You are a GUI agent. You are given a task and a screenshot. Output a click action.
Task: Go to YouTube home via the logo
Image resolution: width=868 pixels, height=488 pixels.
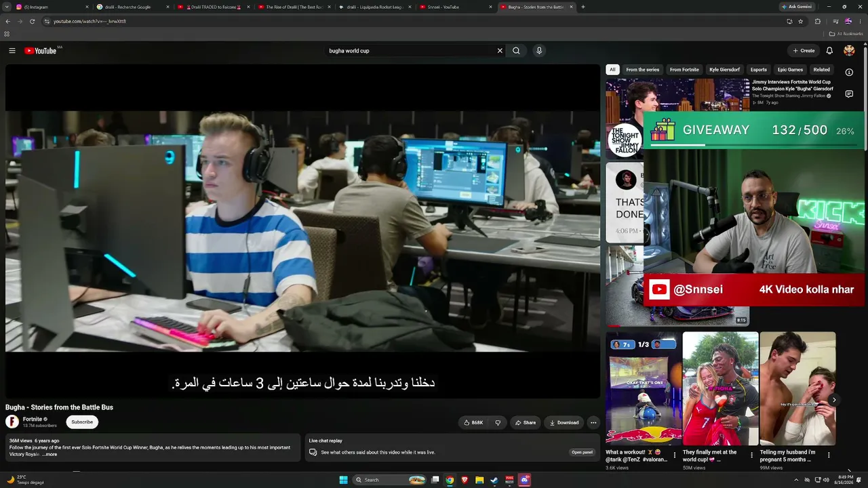41,51
